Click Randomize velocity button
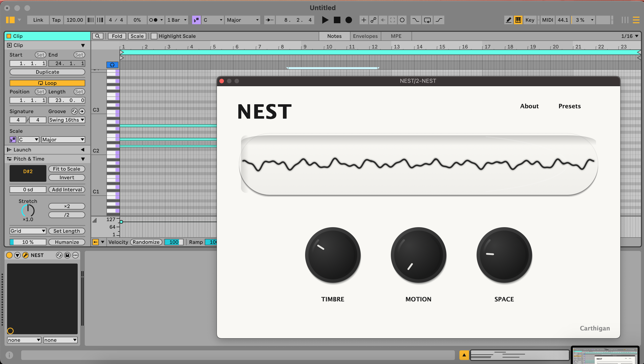The height and width of the screenshot is (364, 644). pos(146,242)
